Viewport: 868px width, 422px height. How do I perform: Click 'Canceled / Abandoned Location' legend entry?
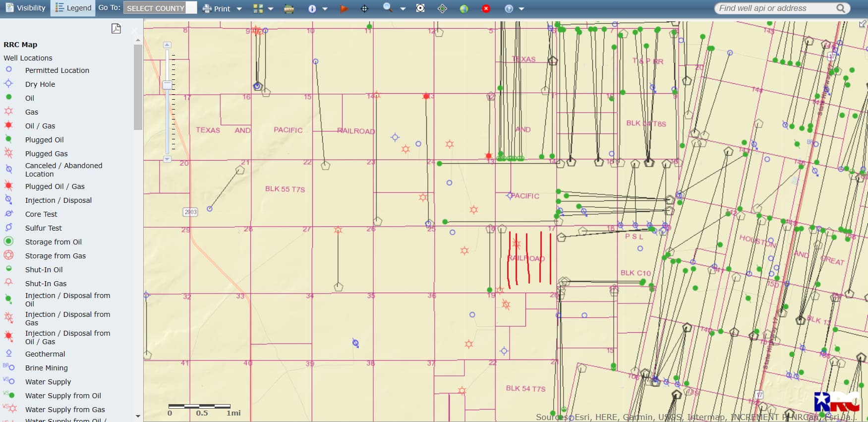[63, 170]
